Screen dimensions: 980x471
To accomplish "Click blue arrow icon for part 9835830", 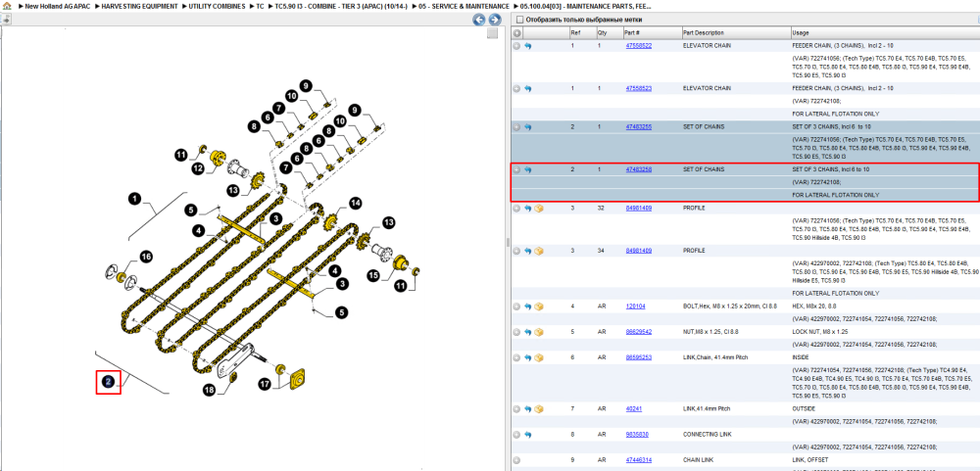I will [527, 434].
